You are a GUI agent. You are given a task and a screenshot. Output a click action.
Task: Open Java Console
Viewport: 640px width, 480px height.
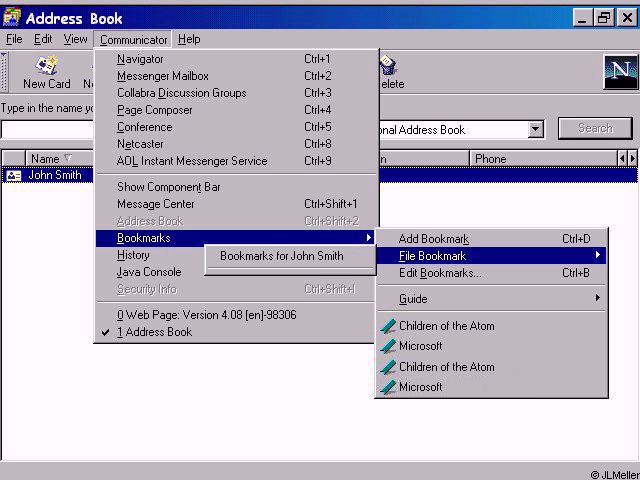[x=150, y=272]
